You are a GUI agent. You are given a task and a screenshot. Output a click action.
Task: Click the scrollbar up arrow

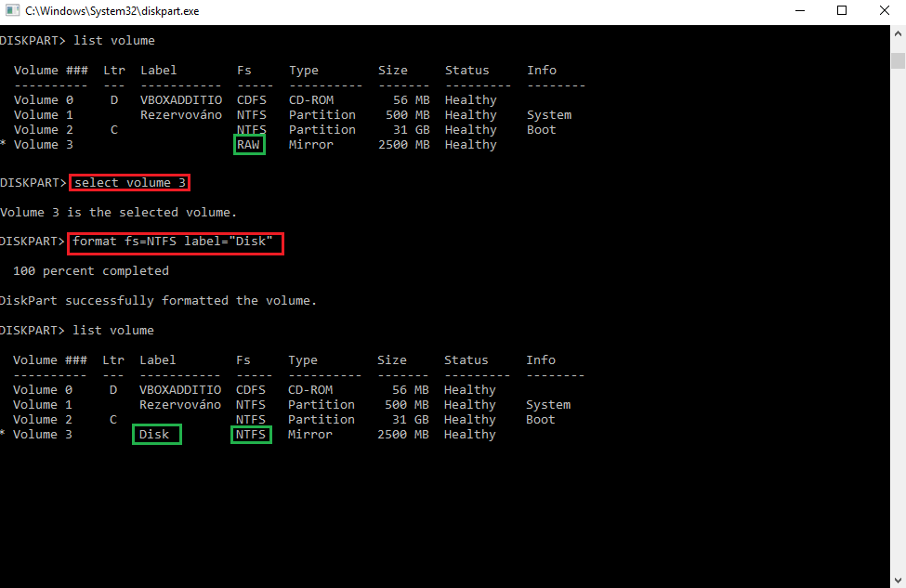click(898, 37)
